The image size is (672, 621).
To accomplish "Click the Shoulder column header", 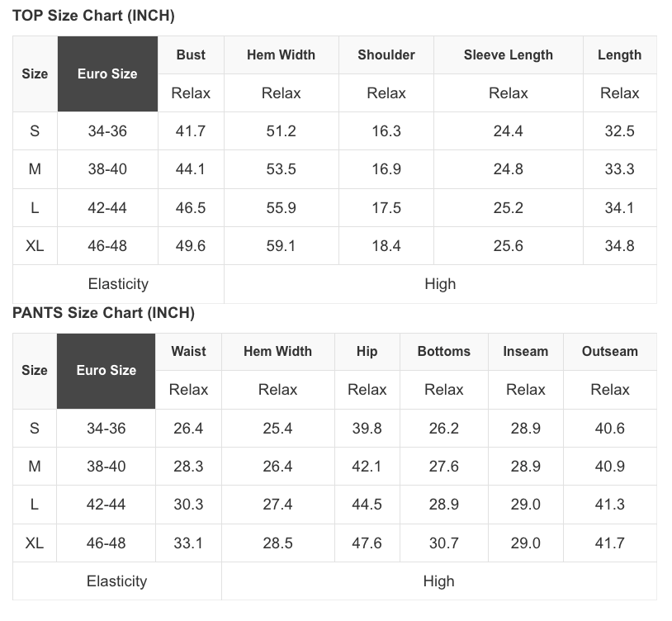I will (x=386, y=55).
